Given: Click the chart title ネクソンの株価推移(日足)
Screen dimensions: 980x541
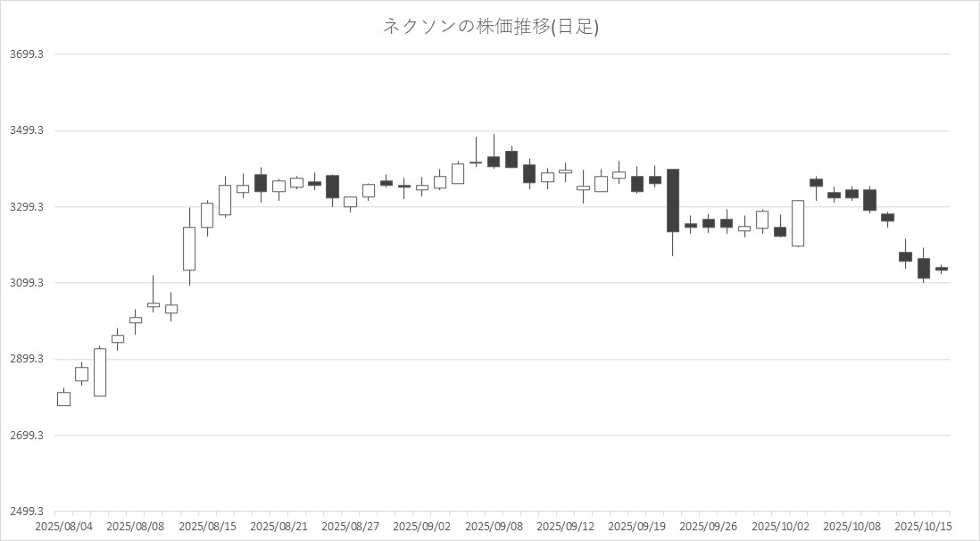Looking at the screenshot, I should pyautogui.click(x=490, y=27).
